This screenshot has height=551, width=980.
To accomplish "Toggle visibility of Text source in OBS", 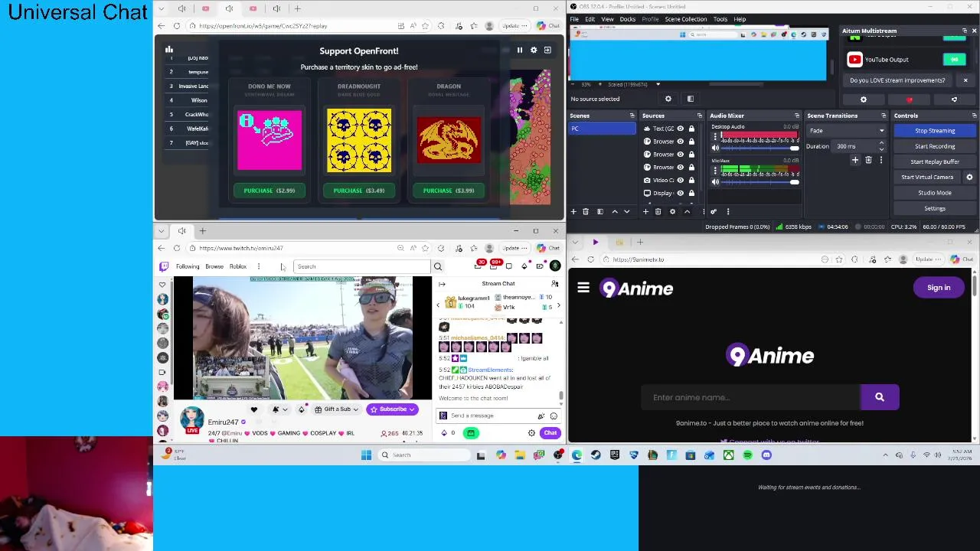I will click(x=680, y=129).
